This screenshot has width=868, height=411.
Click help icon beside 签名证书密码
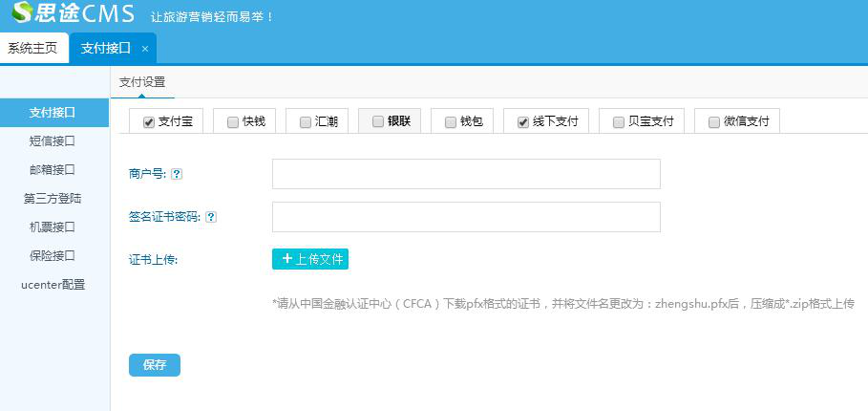click(211, 217)
